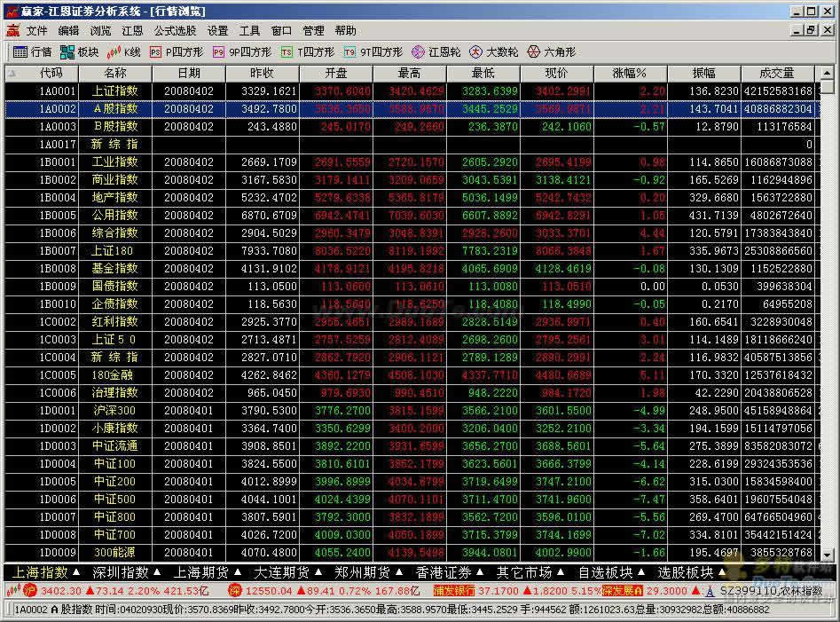Open the K线 candlestick chart icon
The width and height of the screenshot is (840, 622).
tap(114, 52)
